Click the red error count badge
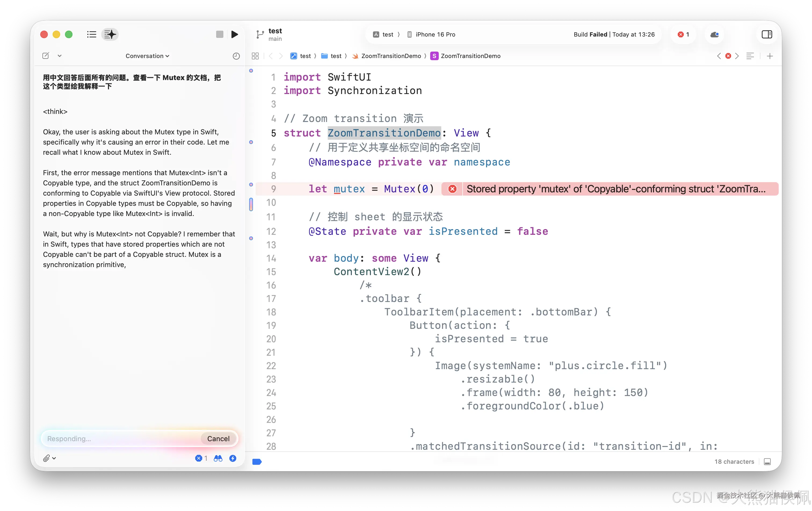This screenshot has height=511, width=812. click(684, 34)
